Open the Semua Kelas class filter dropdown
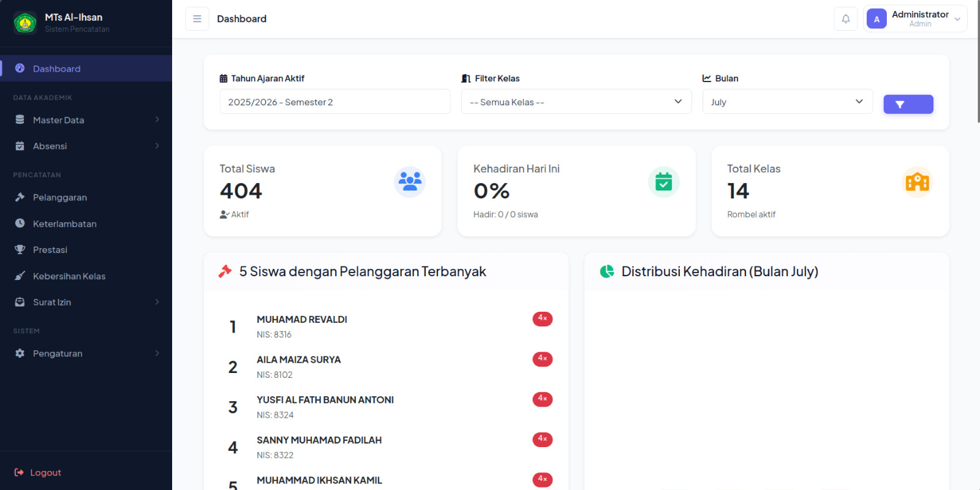Image resolution: width=980 pixels, height=490 pixels. (x=576, y=102)
